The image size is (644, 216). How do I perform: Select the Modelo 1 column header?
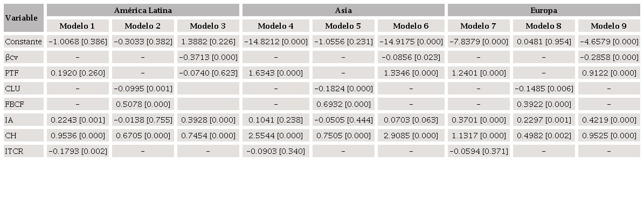(78, 26)
